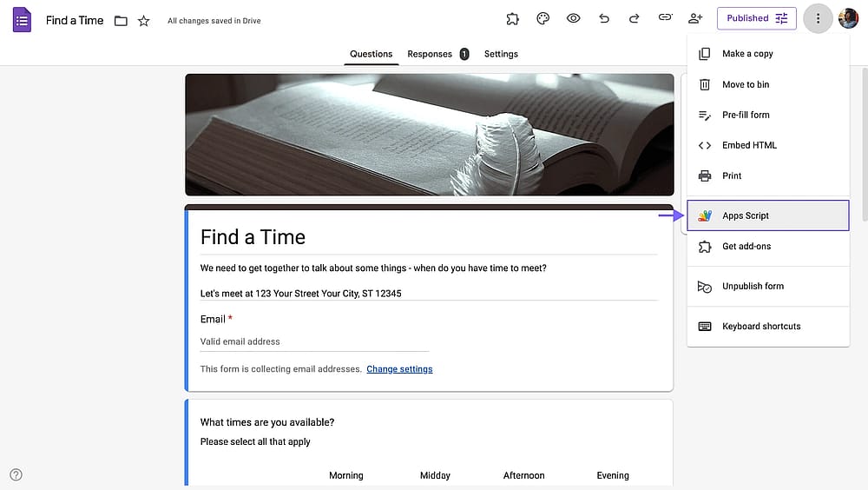Click the 'What times are you available?' question
The image size is (868, 490).
[267, 422]
